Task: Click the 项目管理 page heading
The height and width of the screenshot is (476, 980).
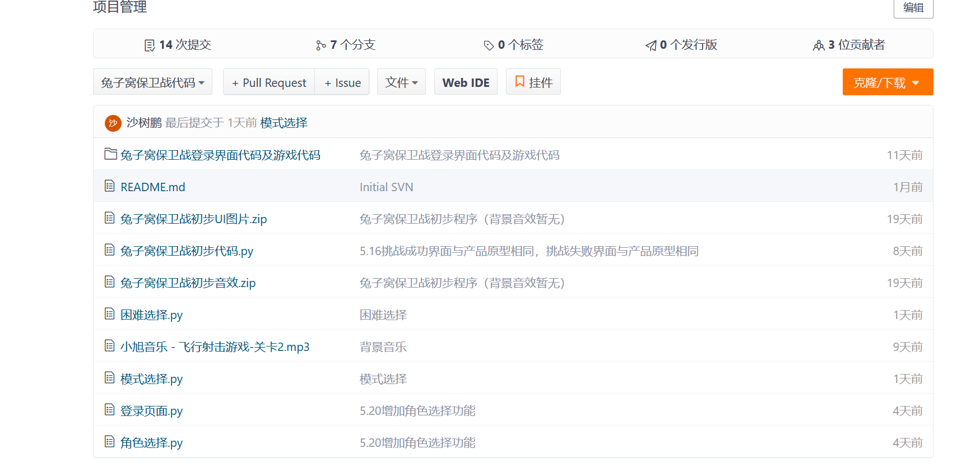Action: coord(120,7)
